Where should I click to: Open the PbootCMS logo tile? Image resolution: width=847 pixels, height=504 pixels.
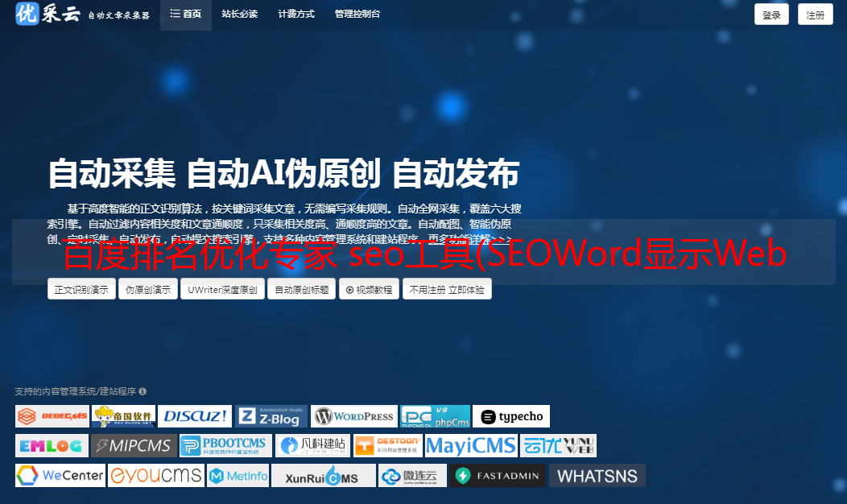coord(225,446)
